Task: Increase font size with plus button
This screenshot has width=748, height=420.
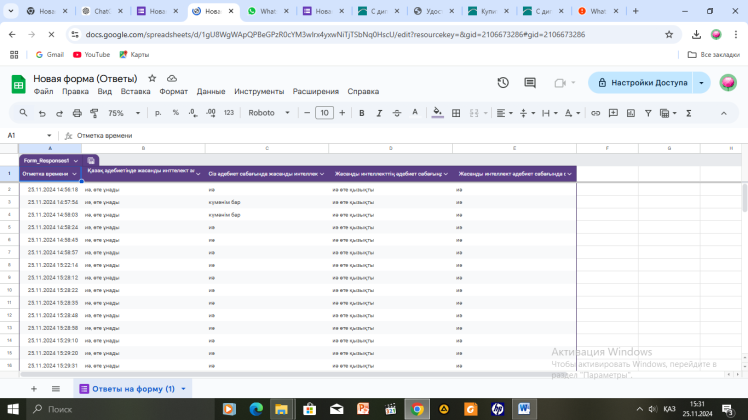Action: (342, 113)
